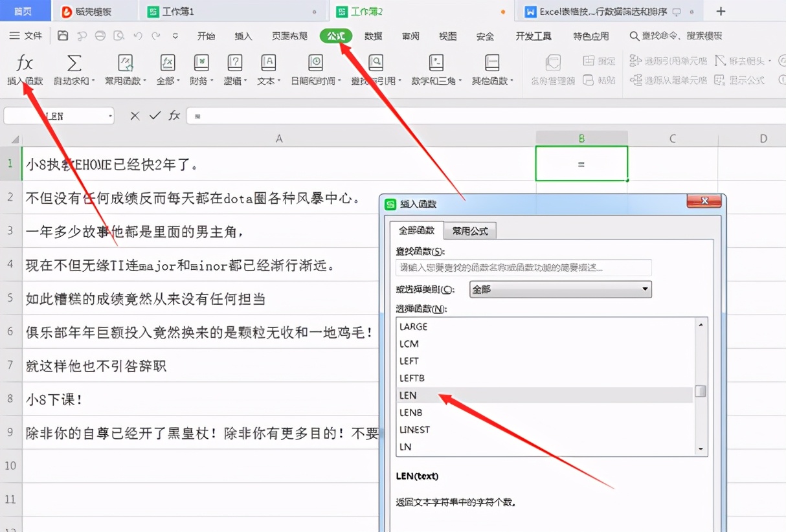
Task: Open the Logical (逻辑) functions icon
Action: tap(234, 63)
